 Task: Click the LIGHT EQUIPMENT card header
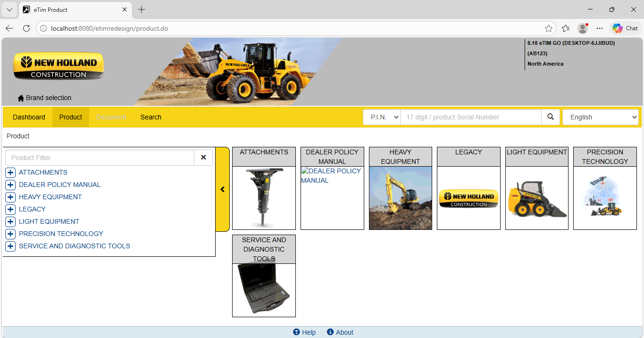click(537, 157)
